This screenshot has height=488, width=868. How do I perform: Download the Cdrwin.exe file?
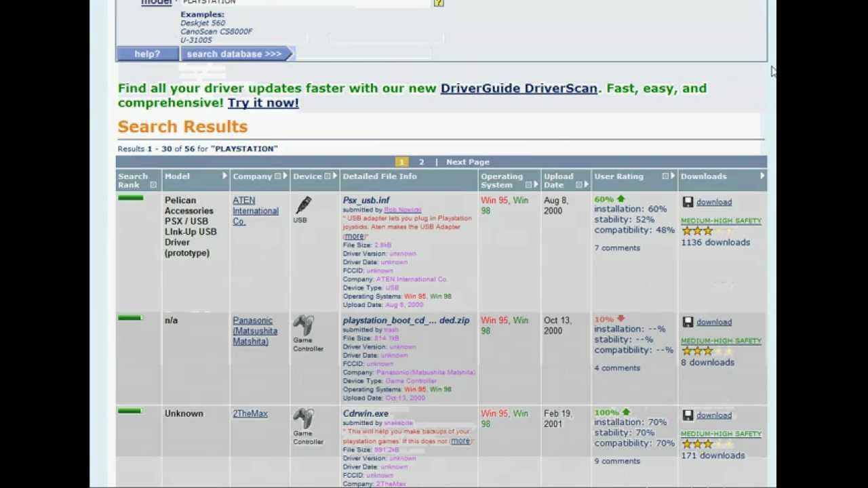[x=714, y=415]
